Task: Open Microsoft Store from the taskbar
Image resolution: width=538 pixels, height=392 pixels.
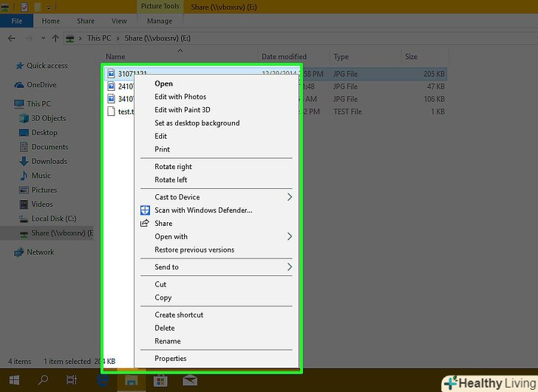Action: (160, 381)
